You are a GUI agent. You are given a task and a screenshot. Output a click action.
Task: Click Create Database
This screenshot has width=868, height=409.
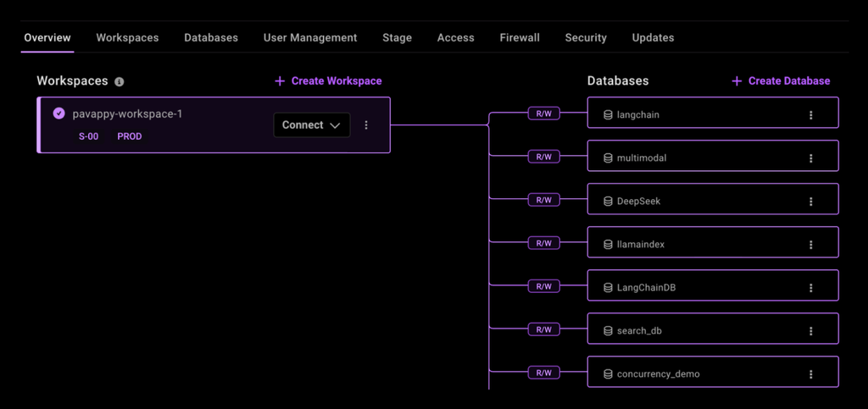[x=781, y=81]
